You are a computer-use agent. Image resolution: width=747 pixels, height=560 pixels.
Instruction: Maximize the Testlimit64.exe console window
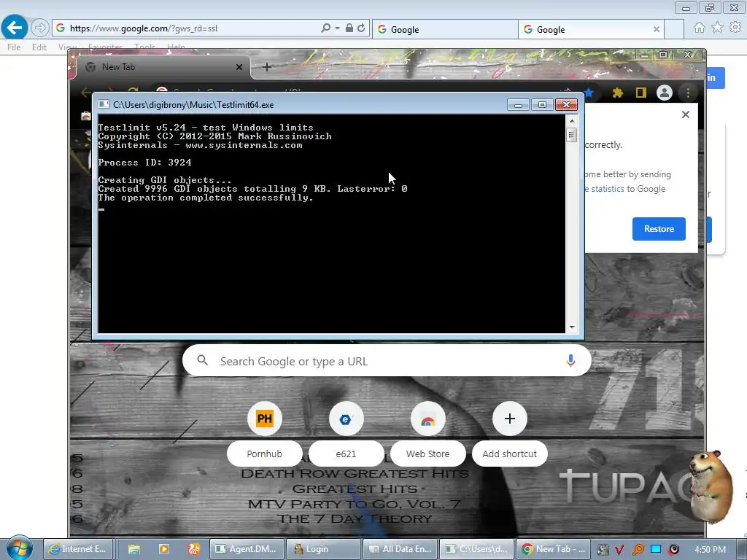[542, 105]
